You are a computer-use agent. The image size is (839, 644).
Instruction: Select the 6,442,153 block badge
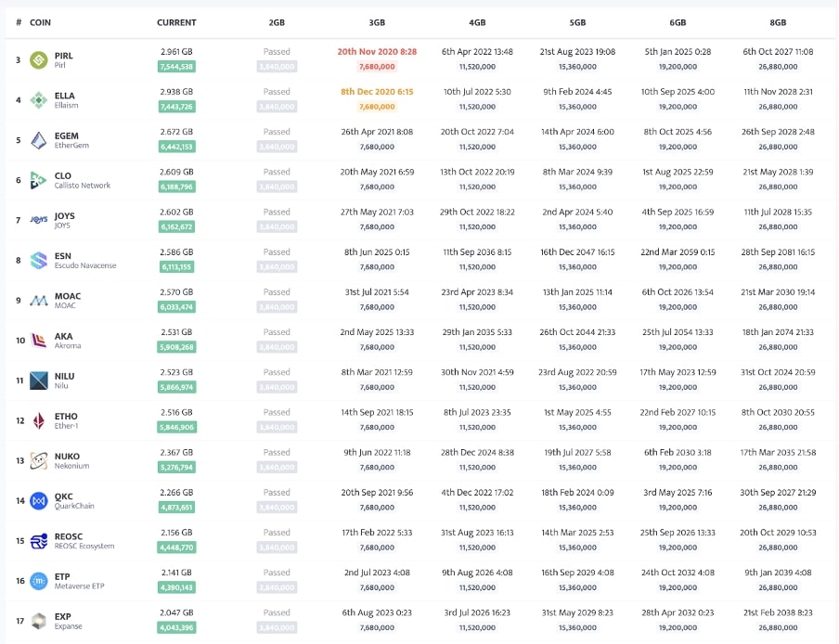176,148
